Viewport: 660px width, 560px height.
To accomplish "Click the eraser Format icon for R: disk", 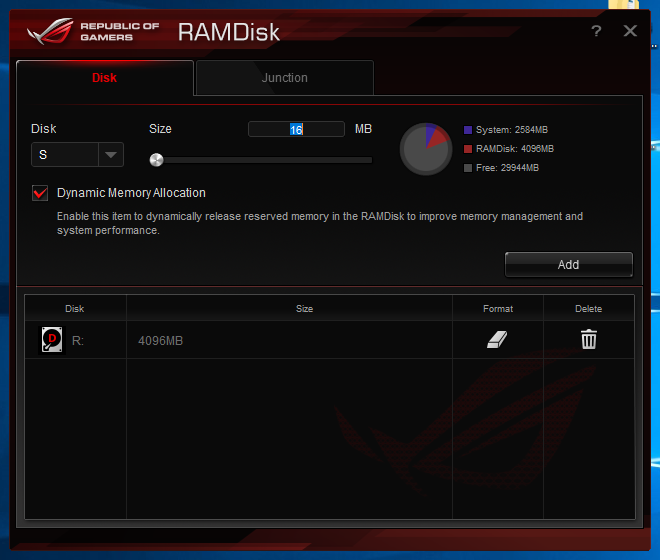I will click(498, 340).
